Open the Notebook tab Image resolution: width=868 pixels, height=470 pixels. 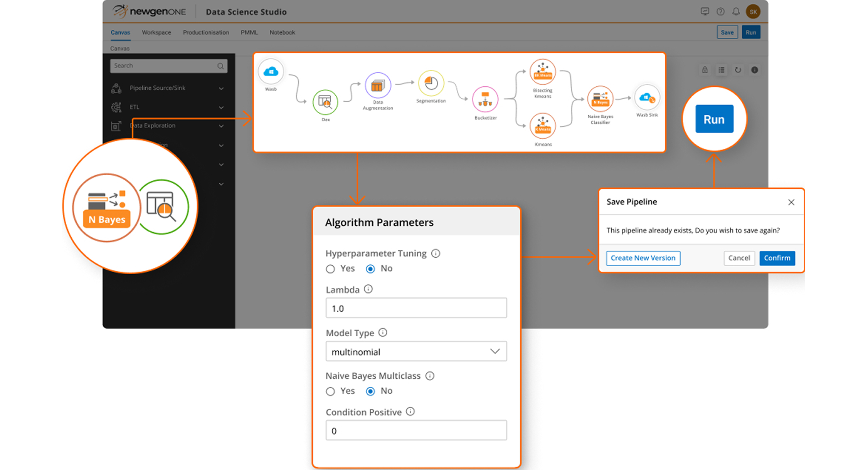pos(282,32)
